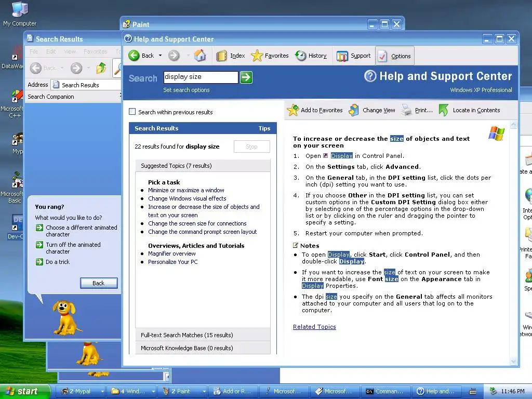Click the taskbar clock 11:46 PM
The height and width of the screenshot is (399, 532).
(513, 392)
